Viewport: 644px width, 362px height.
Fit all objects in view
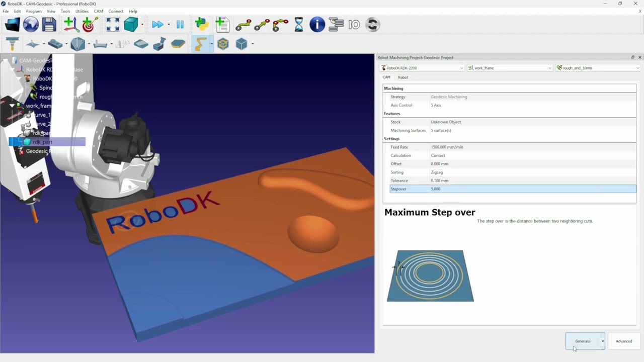[113, 24]
